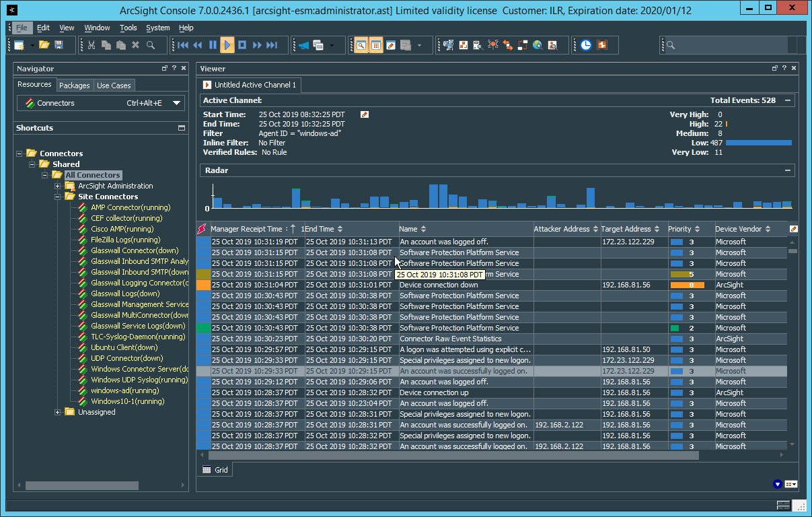Toggle the highlighted grid view button
The image size is (812, 517).
376,45
